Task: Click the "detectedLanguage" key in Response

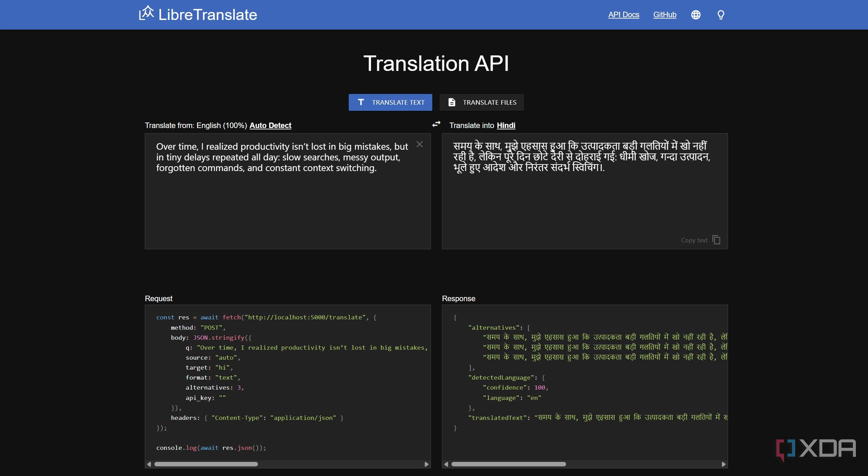Action: point(501,378)
